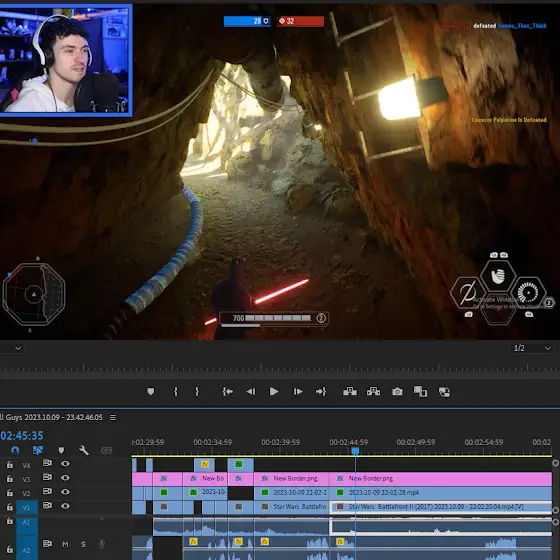Viewport: 560px width, 560px height.
Task: Solo track A2 with the S button
Action: point(83,544)
